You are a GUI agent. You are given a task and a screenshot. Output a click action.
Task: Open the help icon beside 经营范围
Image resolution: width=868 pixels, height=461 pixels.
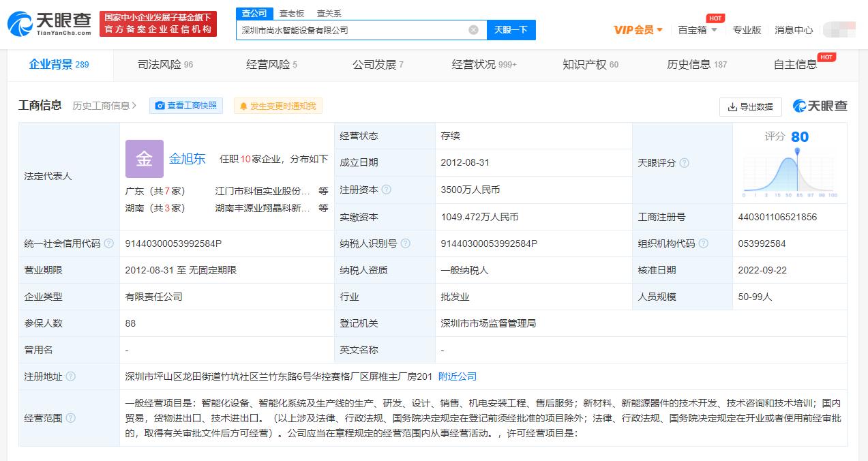(x=70, y=418)
